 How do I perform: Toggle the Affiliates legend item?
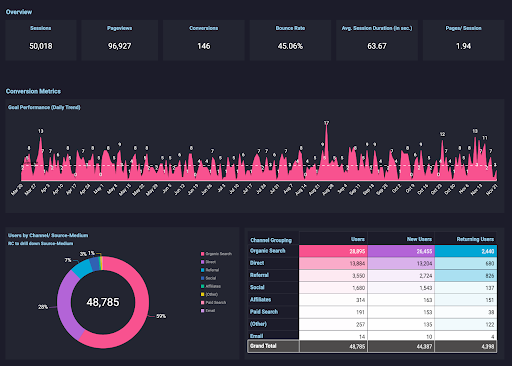(211, 286)
